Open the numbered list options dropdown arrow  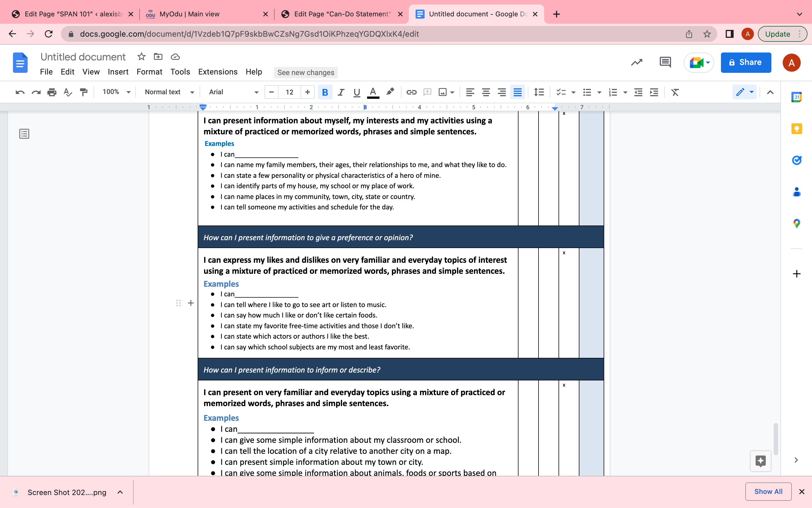[625, 92]
